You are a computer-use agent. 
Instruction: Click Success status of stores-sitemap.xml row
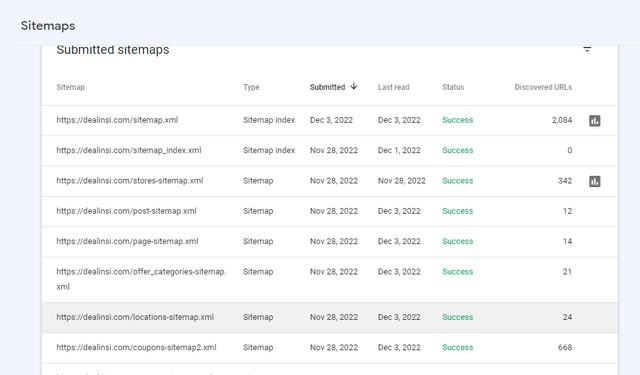[x=458, y=181]
